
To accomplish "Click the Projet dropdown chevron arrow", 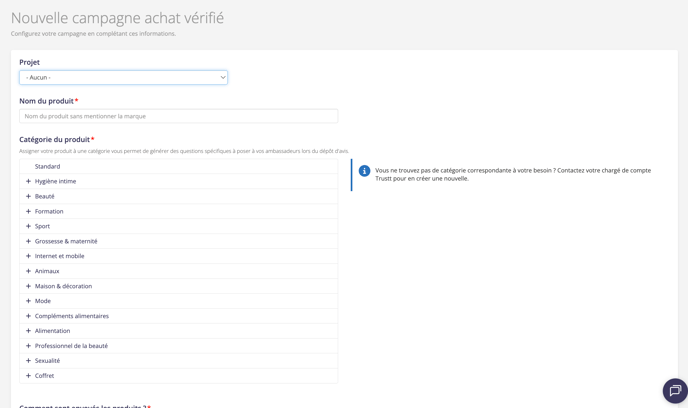I will click(222, 77).
